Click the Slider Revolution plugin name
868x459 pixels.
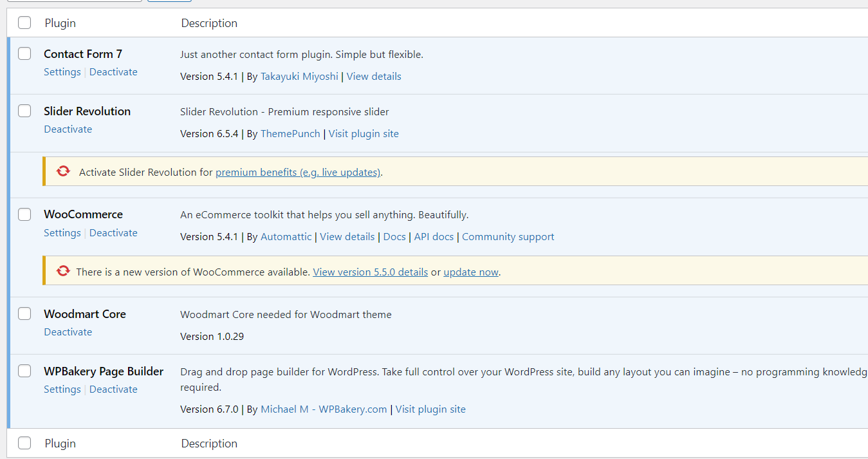tap(87, 111)
